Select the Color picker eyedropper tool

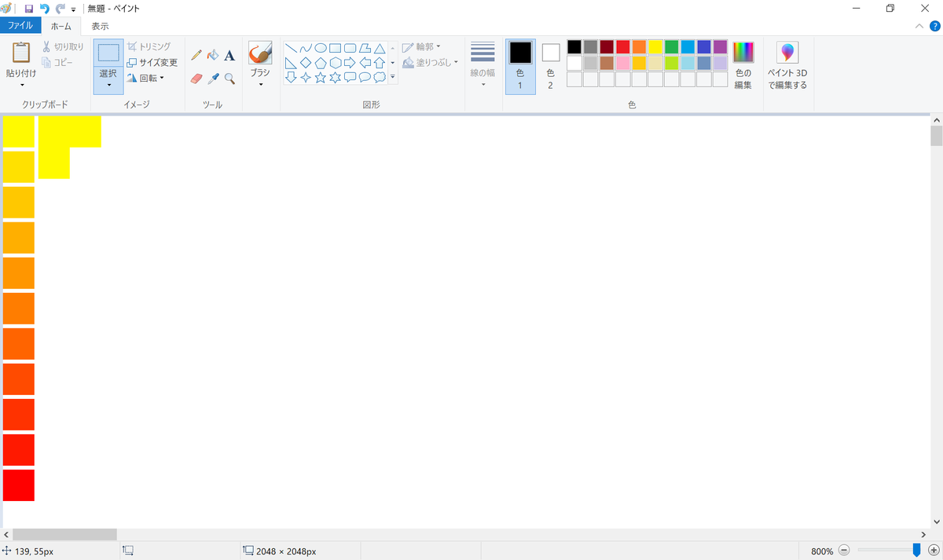click(x=213, y=79)
